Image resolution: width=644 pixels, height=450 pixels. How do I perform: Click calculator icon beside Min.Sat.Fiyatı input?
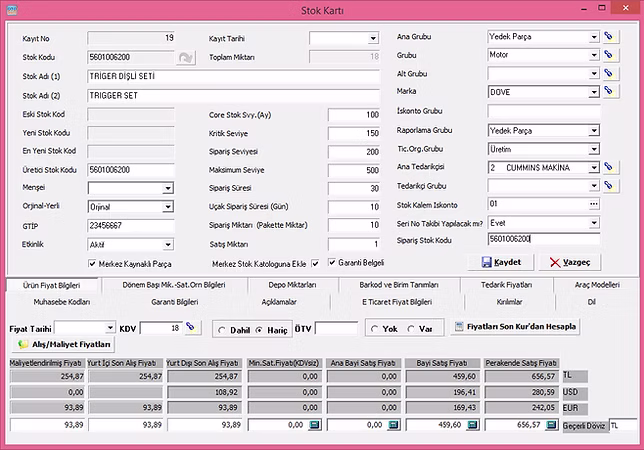coord(315,425)
